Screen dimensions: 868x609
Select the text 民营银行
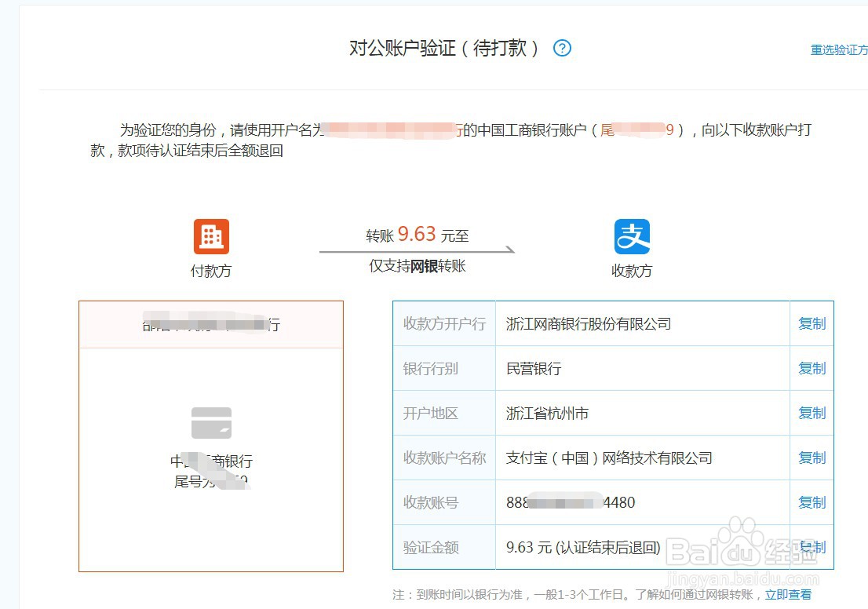tap(534, 369)
